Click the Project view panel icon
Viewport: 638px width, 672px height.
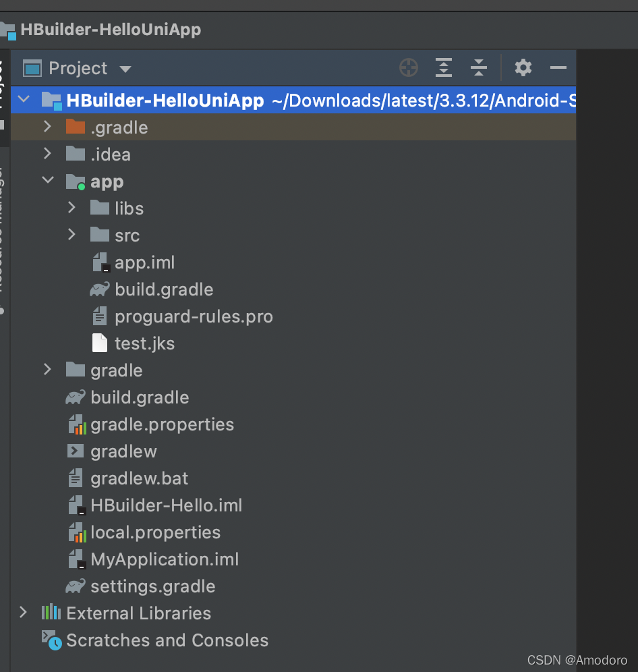pos(32,68)
